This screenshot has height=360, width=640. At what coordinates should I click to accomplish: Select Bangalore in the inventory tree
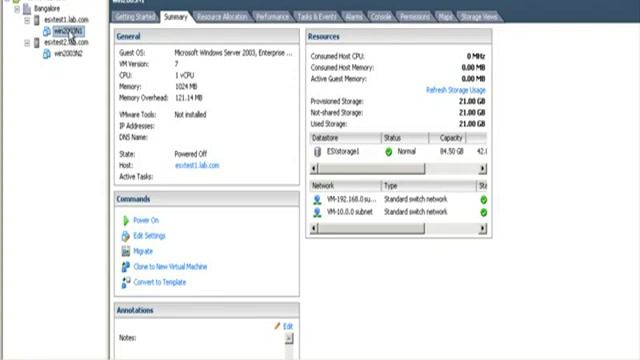click(47, 9)
